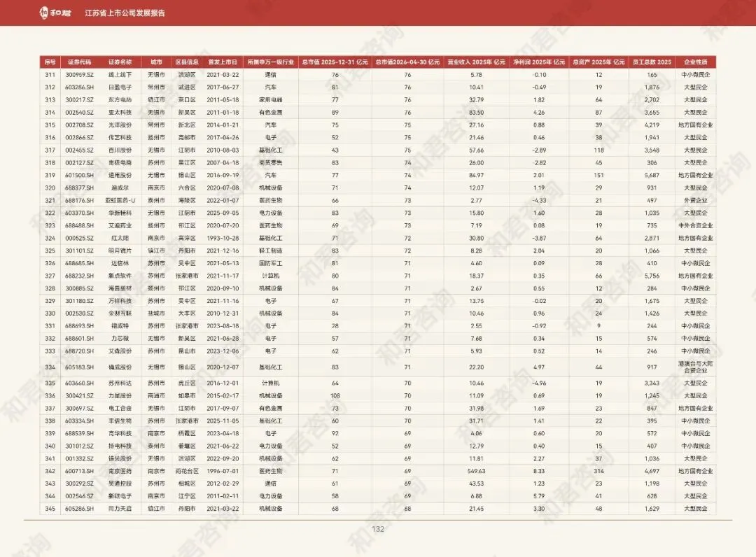The image size is (756, 557).
Task: Click the district cell 高邮市
Action: click(187, 137)
